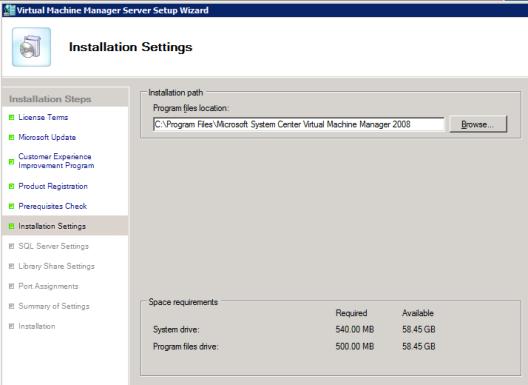Click the 'Installation path' group label

tap(176, 93)
